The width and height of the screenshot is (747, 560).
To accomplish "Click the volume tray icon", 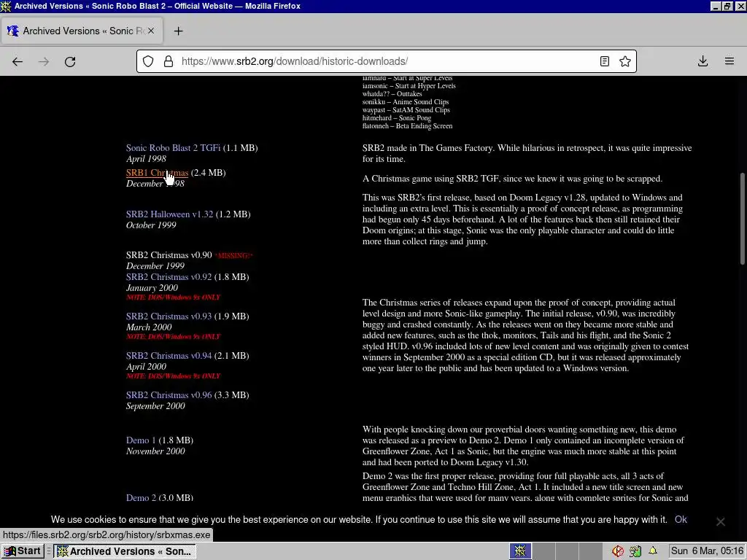I will click(618, 551).
